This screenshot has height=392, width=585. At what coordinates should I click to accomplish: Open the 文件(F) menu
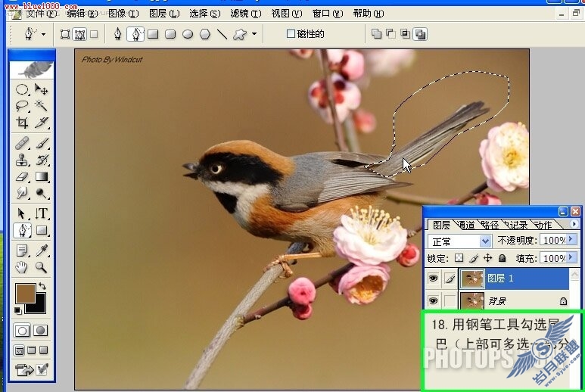tap(41, 14)
